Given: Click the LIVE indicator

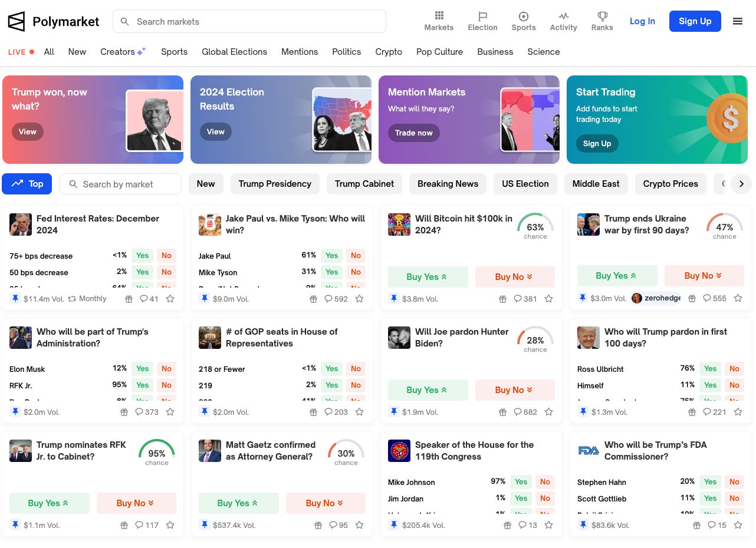Looking at the screenshot, I should coord(21,52).
